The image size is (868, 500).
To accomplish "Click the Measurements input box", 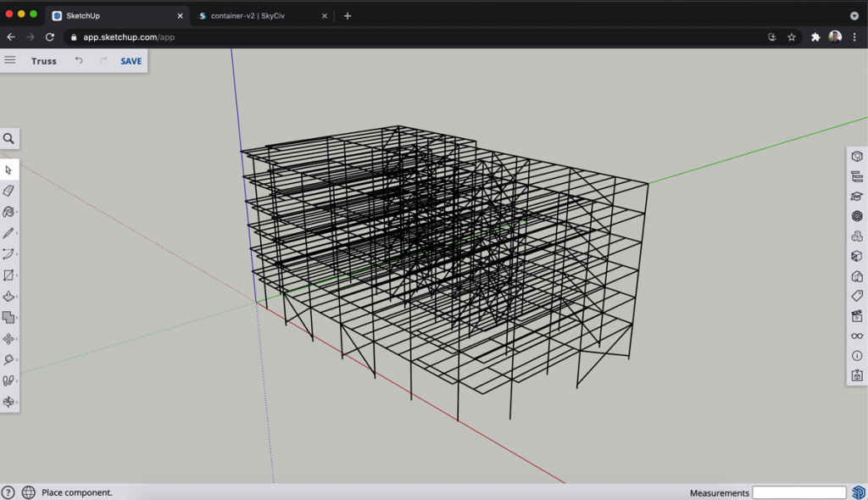I will pyautogui.click(x=798, y=492).
